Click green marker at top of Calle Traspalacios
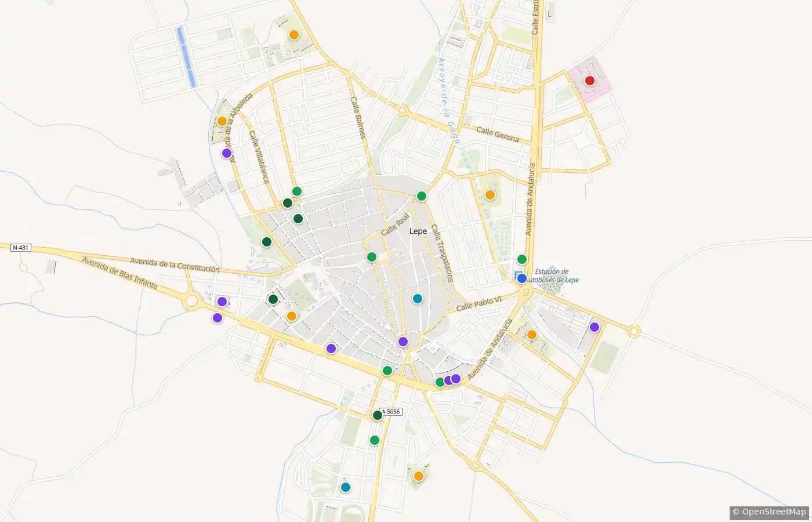The image size is (812, 522). [422, 196]
